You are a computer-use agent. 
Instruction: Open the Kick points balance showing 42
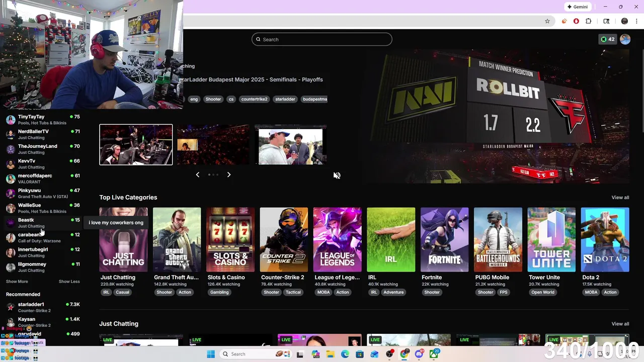pos(608,39)
